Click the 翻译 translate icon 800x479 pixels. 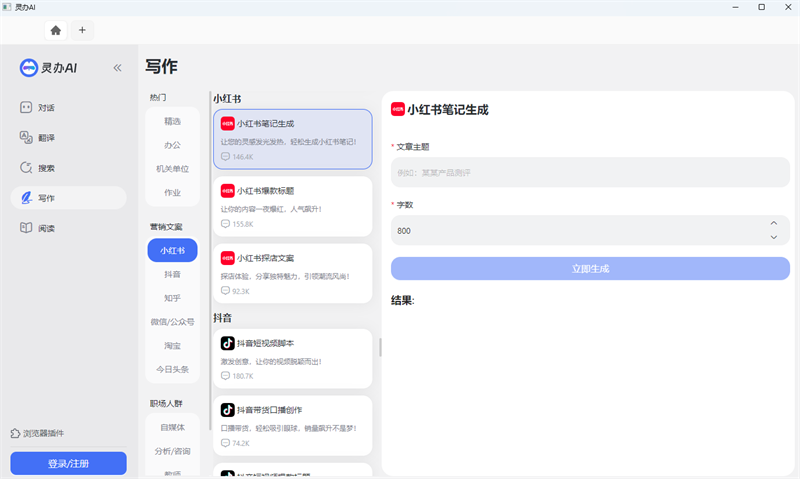(26, 137)
